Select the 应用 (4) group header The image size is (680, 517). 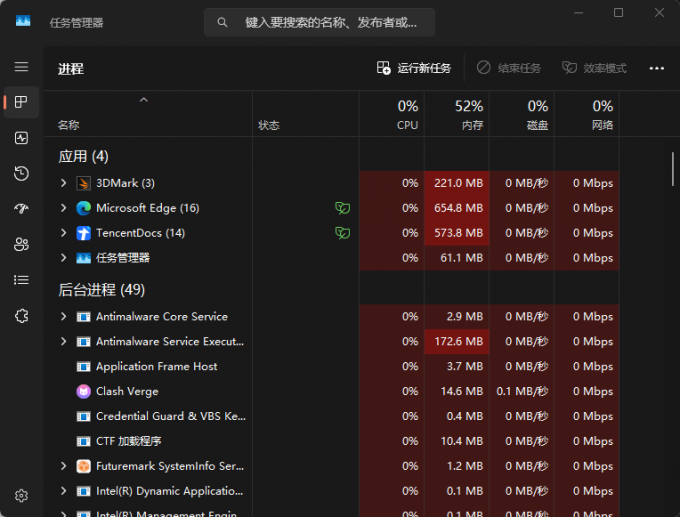coord(83,156)
